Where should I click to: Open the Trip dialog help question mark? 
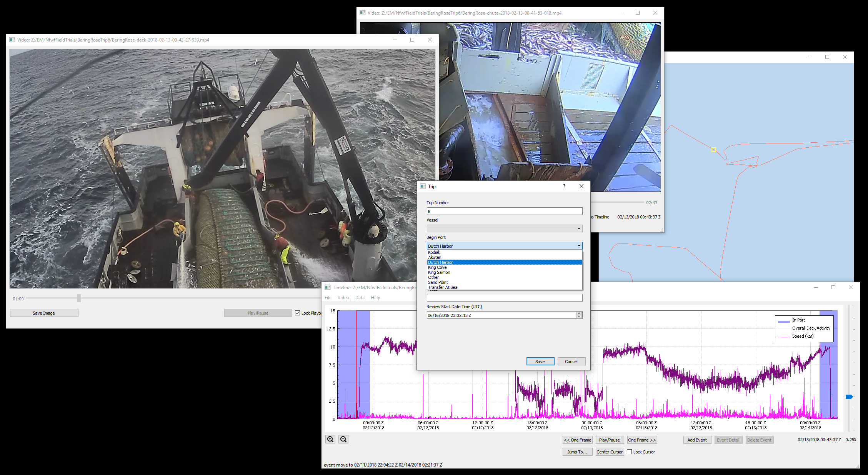(564, 186)
